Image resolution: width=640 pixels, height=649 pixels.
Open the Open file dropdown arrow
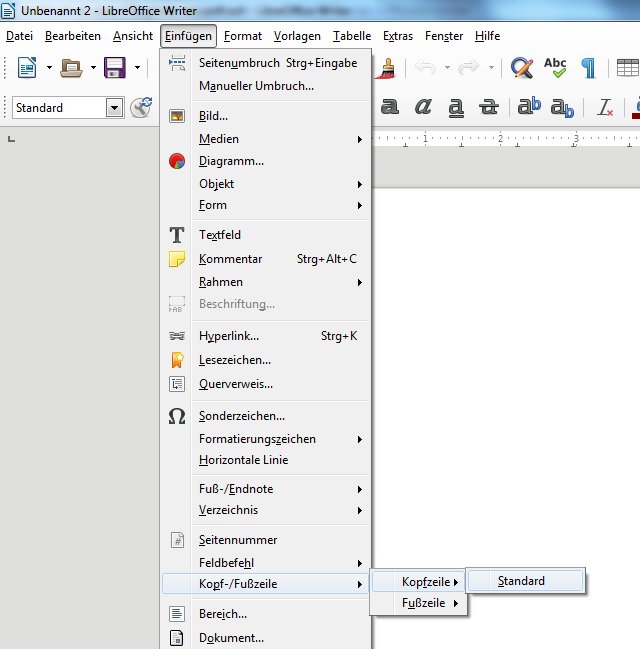point(93,67)
